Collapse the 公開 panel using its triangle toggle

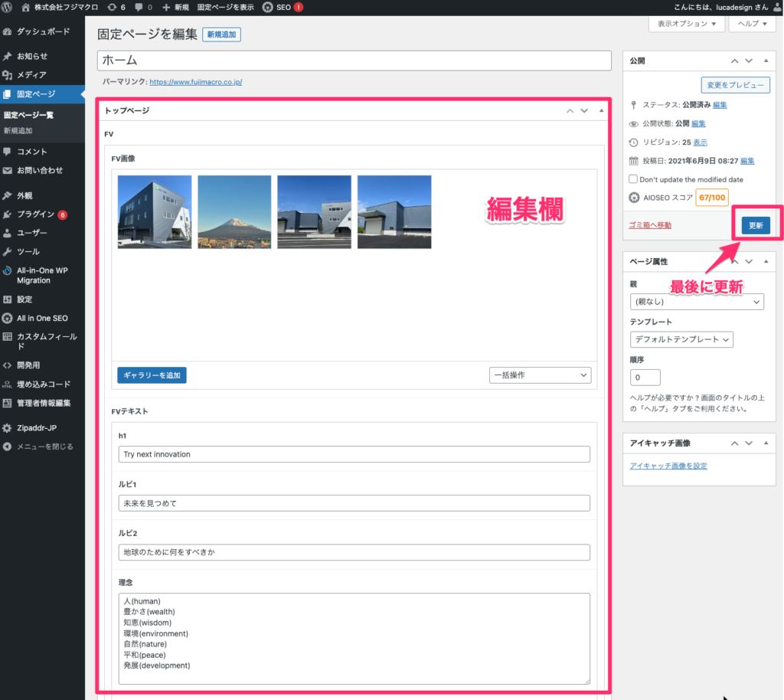coord(766,61)
